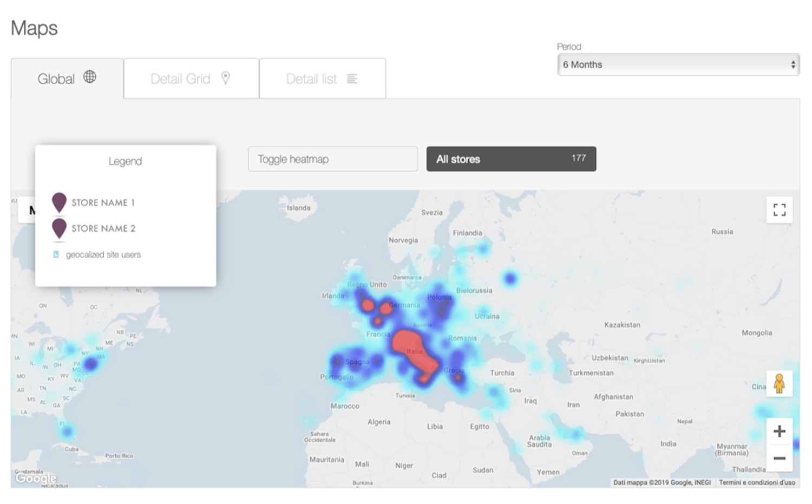The height and width of the screenshot is (504, 812).
Task: Click the Turchia label on the map
Action: point(502,373)
